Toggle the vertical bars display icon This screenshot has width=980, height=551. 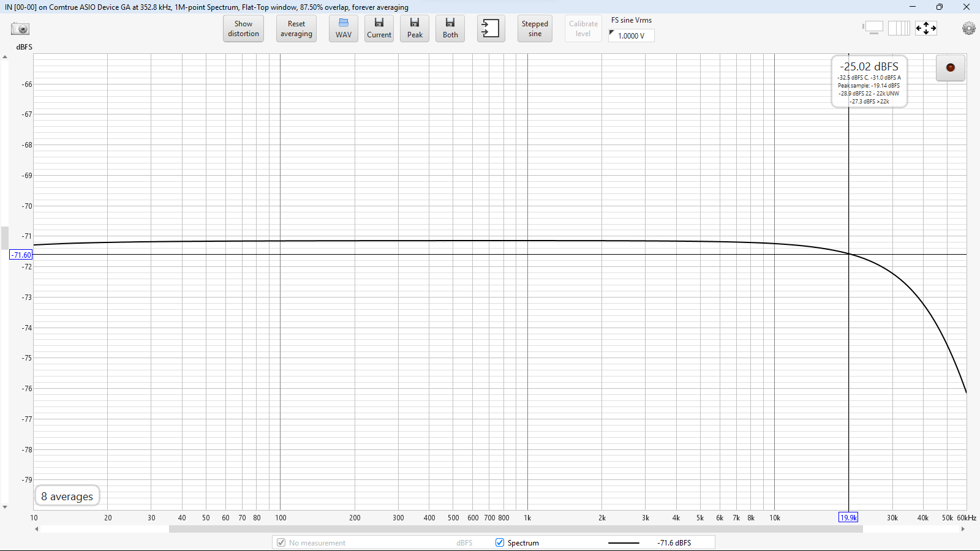899,28
